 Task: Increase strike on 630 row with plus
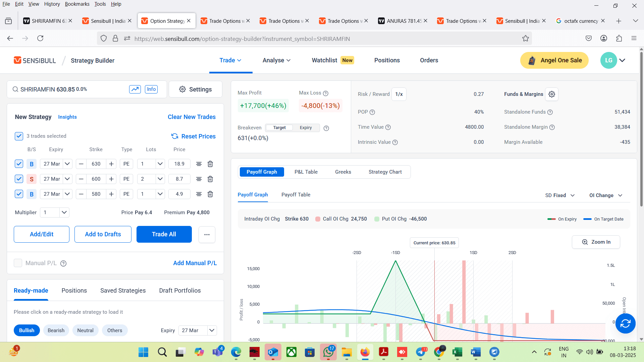pyautogui.click(x=111, y=164)
